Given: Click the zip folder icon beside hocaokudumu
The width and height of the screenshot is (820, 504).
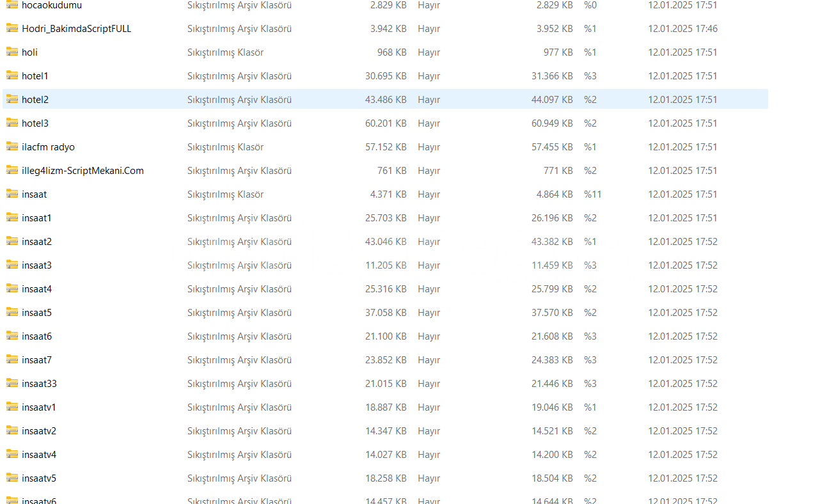Looking at the screenshot, I should click(12, 4).
